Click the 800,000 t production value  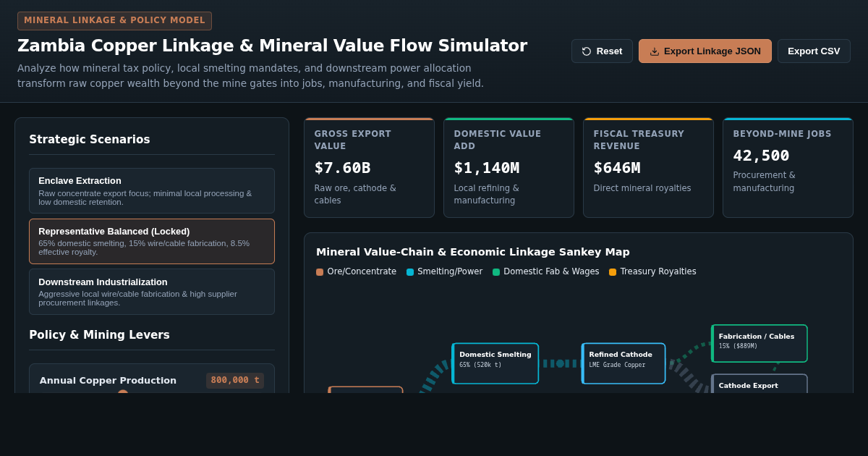(x=235, y=380)
